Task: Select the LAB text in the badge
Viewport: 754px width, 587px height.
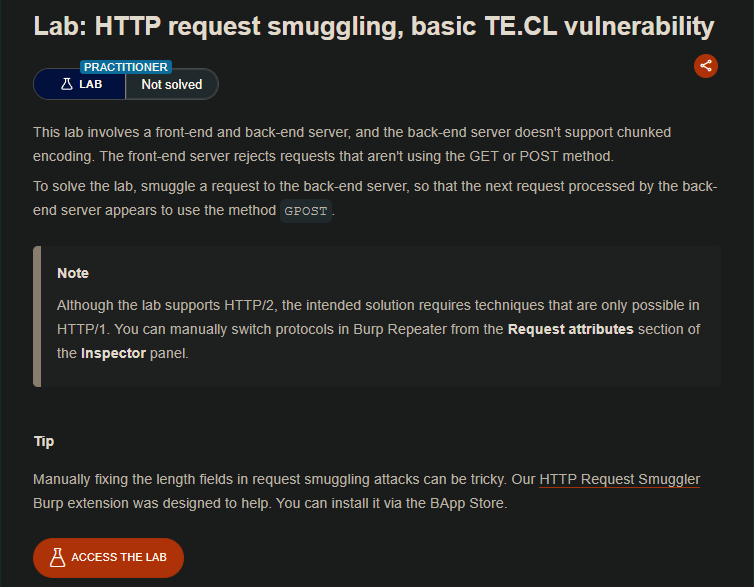Action: coord(91,85)
